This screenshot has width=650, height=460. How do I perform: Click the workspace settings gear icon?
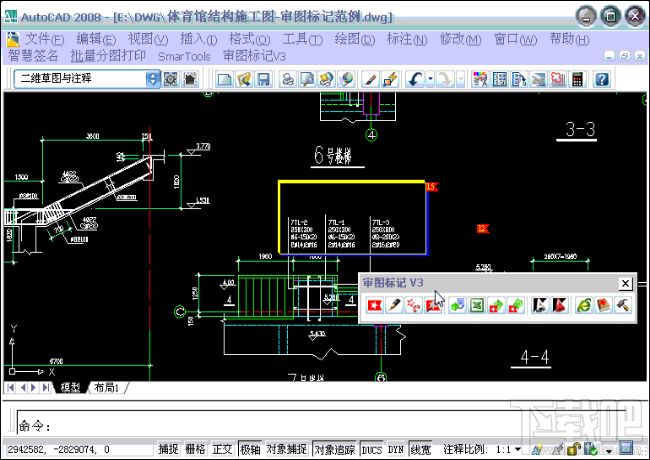click(171, 79)
